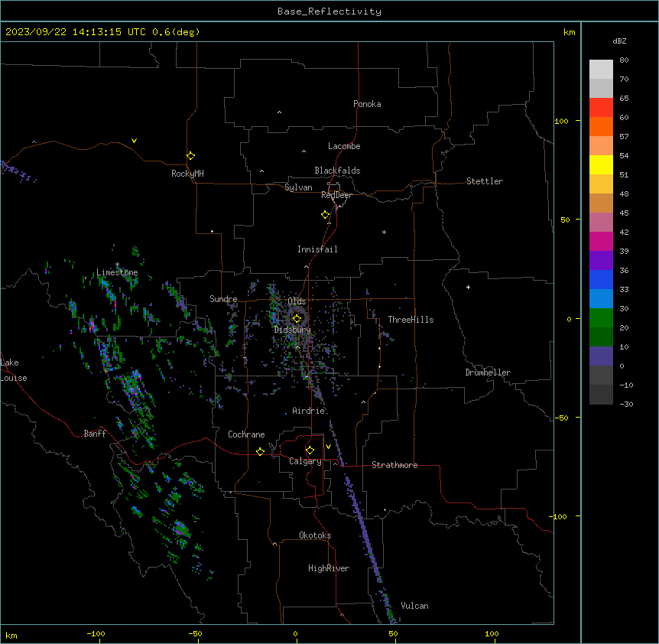This screenshot has width=659, height=644.
Task: Select the red 60-65 dBZ legend swatch
Action: pyautogui.click(x=601, y=108)
